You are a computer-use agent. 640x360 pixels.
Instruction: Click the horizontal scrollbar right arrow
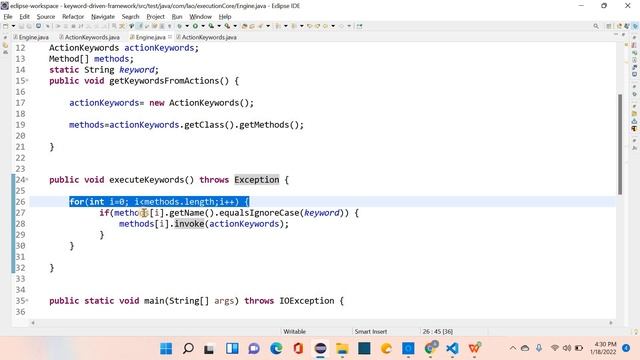click(611, 323)
